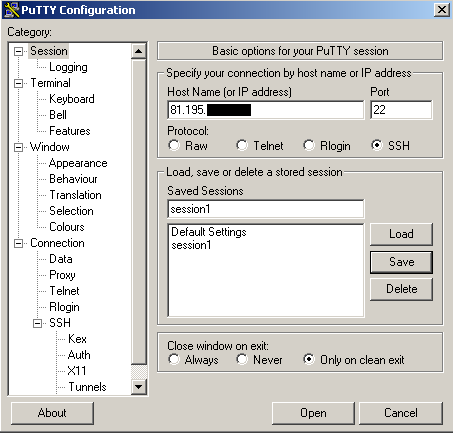Viewport: 453px width, 433px height.
Task: Click Open to start the connection
Action: point(313,413)
